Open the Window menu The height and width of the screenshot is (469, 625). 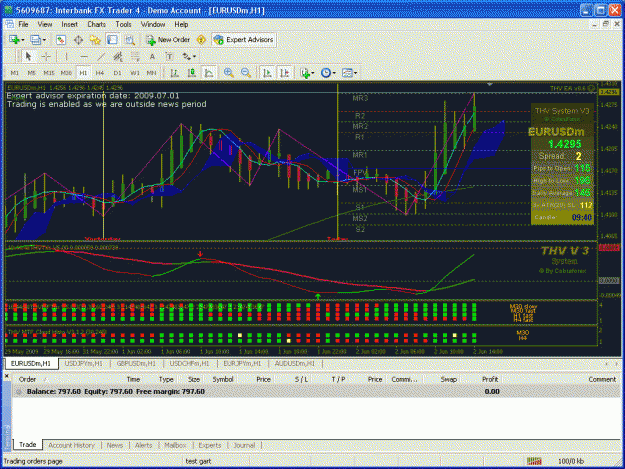[153, 25]
